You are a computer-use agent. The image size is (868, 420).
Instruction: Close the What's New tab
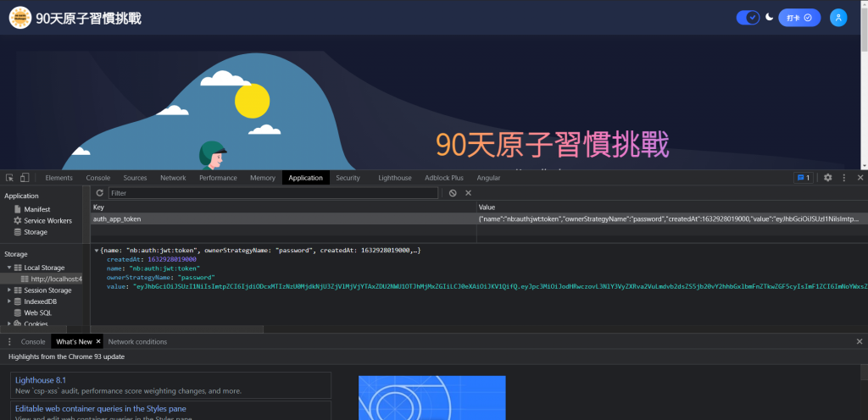[x=98, y=341]
